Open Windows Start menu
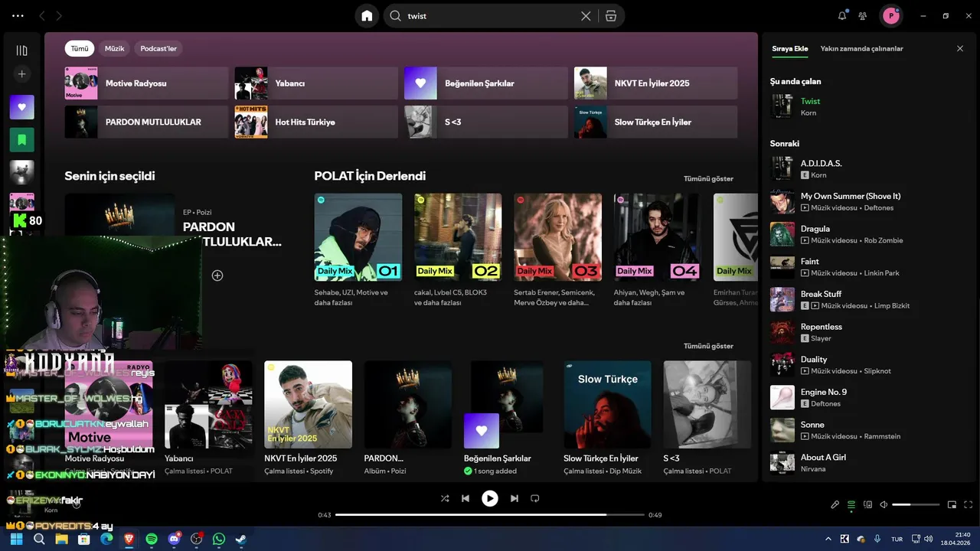 click(x=16, y=539)
